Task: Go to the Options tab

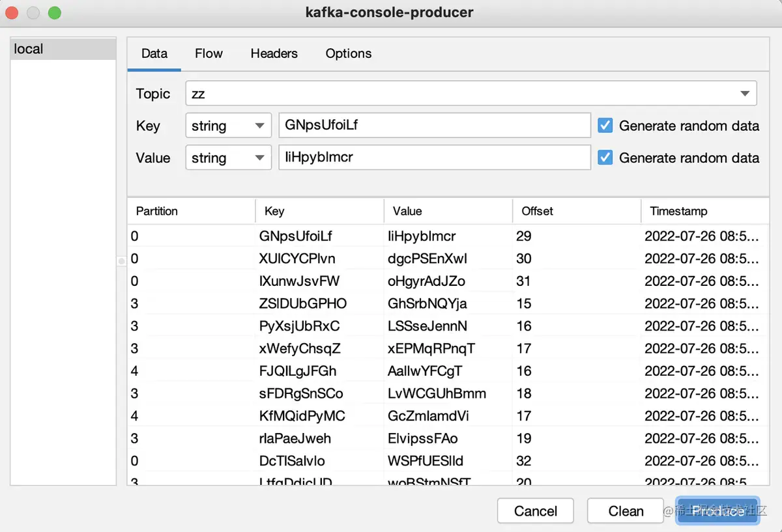Action: 349,53
